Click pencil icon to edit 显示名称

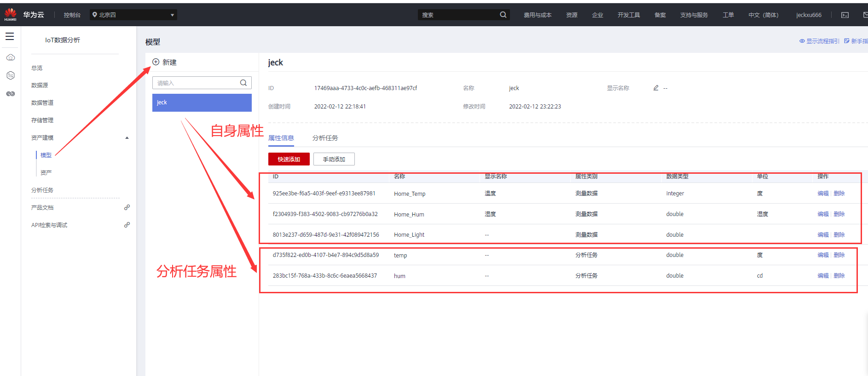tap(656, 88)
